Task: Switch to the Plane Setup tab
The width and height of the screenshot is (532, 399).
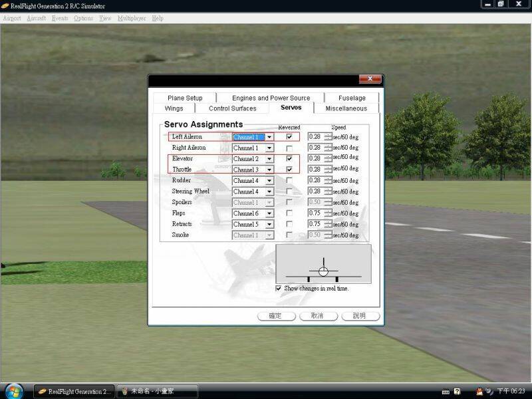Action: (x=185, y=98)
